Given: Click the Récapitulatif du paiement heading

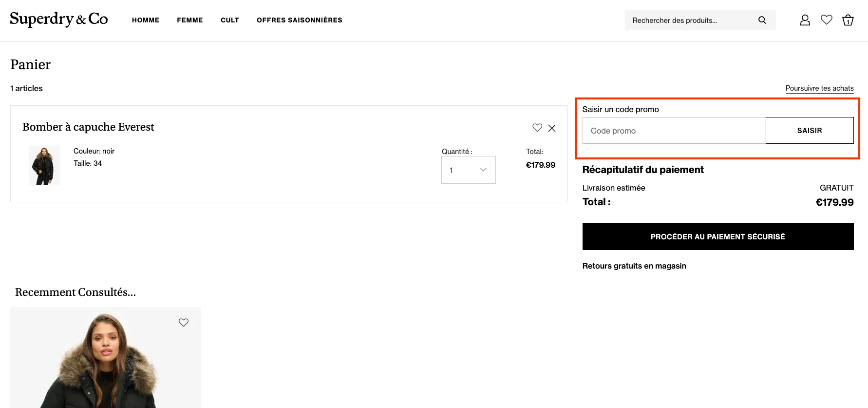Looking at the screenshot, I should [643, 170].
